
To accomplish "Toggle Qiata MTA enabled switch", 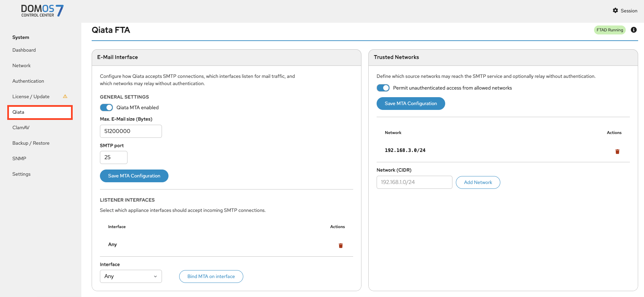I will point(106,107).
